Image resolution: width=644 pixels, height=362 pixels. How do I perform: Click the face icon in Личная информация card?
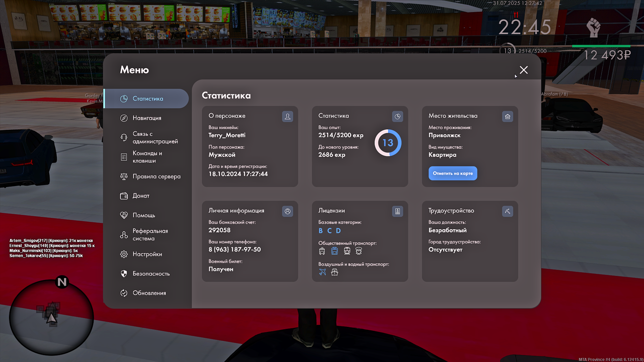tap(287, 211)
